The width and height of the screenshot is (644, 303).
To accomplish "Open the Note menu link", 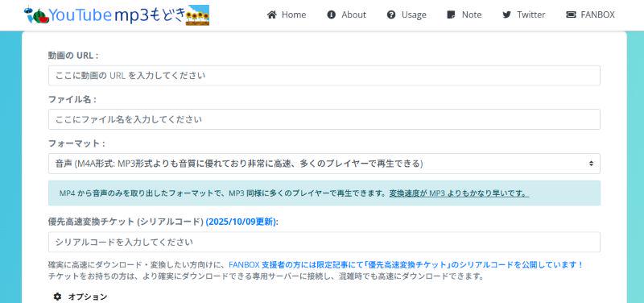I will click(x=464, y=15).
